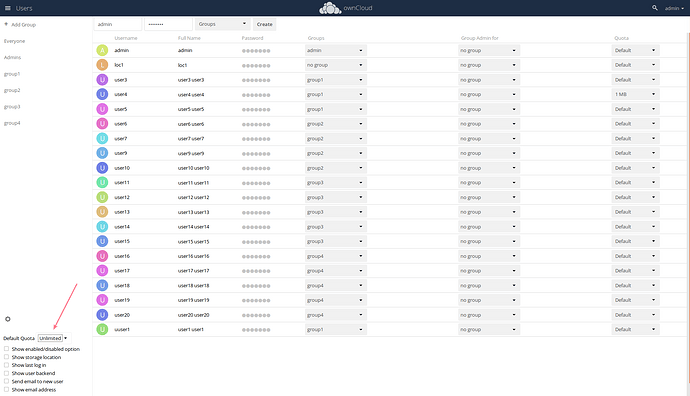Click the avatar icon next to user10

coord(102,168)
